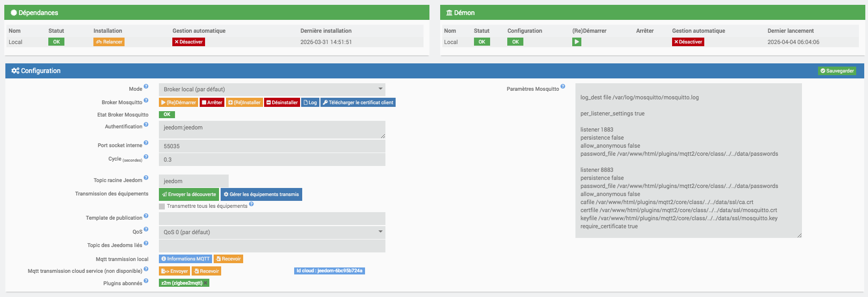The height and width of the screenshot is (297, 868).
Task: Click the Cycle field with 0.3
Action: tap(272, 160)
